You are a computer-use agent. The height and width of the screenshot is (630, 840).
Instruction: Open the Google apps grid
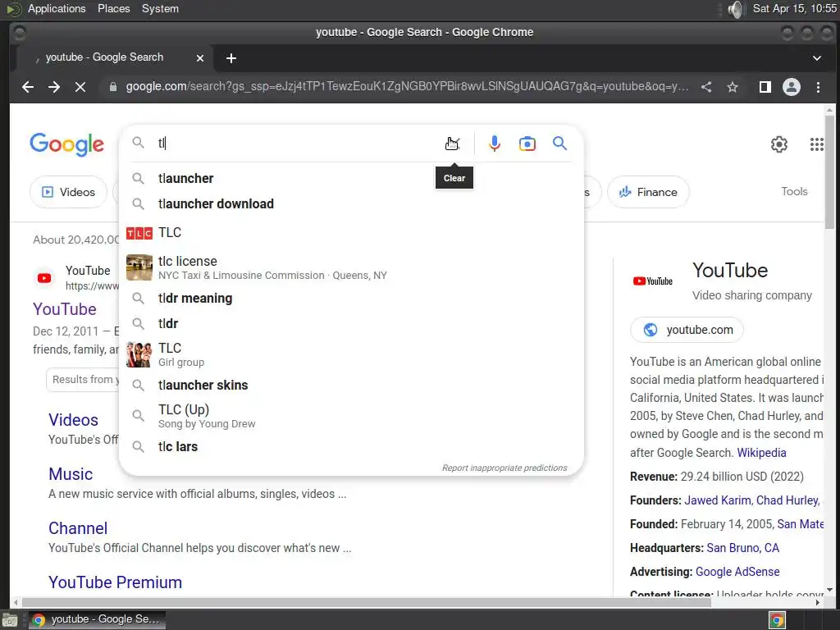pyautogui.click(x=816, y=144)
